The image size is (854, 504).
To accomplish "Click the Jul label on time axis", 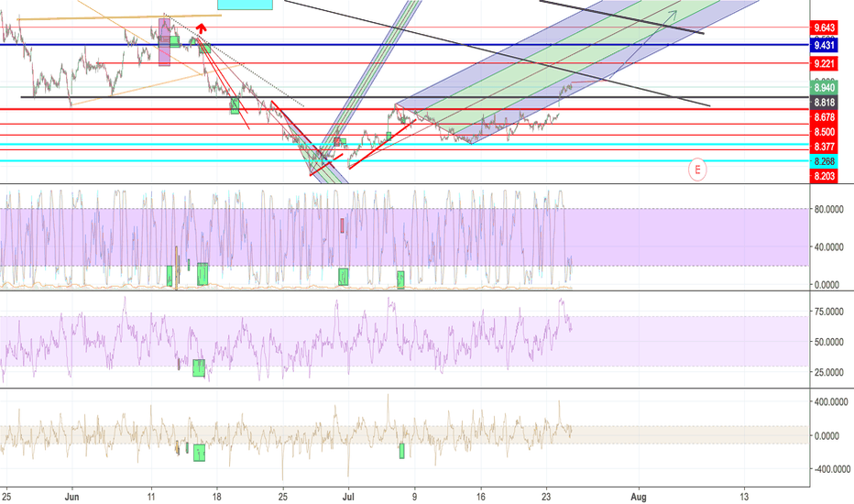I will click(x=348, y=497).
